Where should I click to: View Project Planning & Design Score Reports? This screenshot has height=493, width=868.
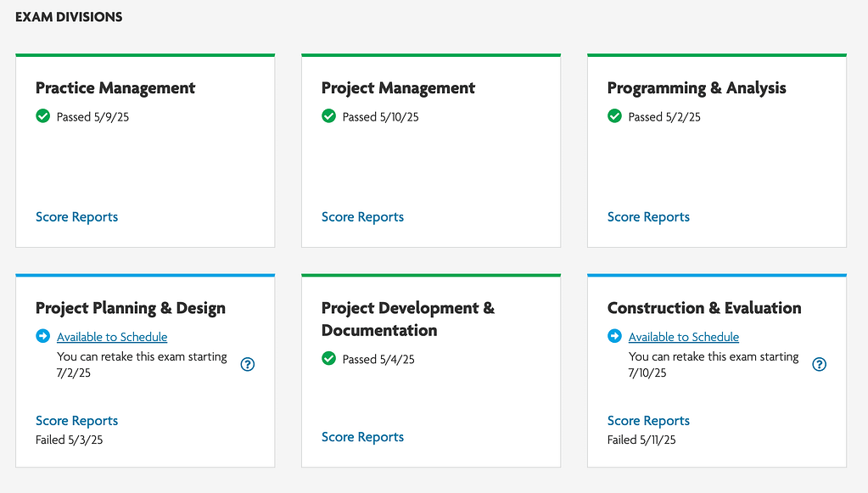point(77,421)
